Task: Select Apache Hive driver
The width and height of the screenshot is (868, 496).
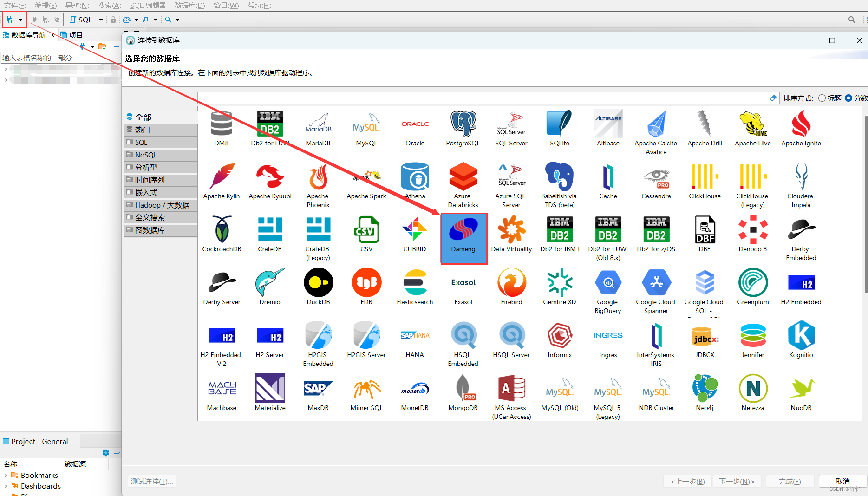Action: 753,129
